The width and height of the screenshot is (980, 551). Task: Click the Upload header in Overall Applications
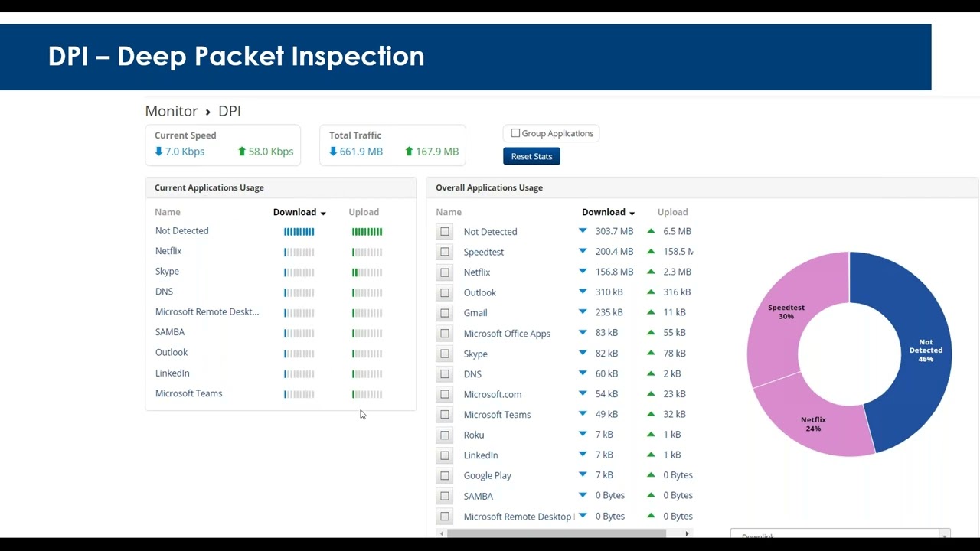point(672,212)
